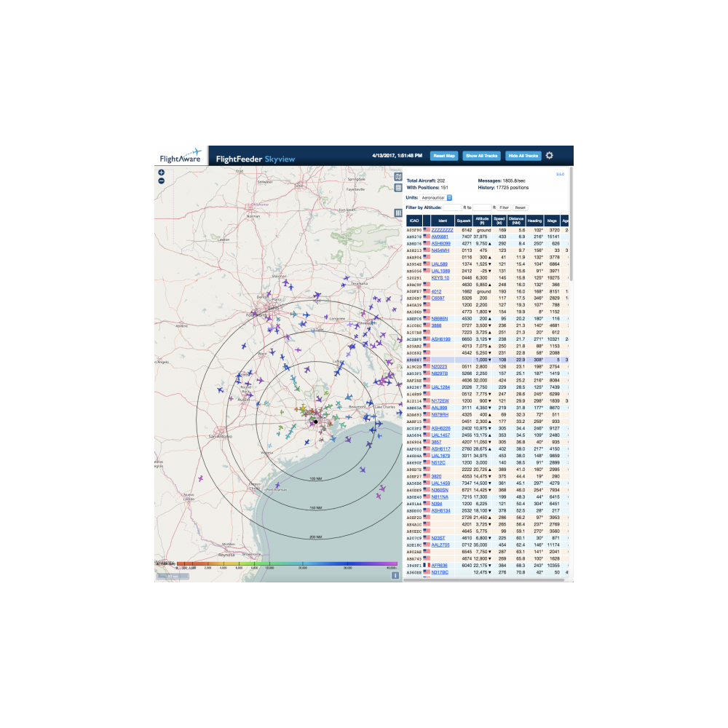Open the UAL1459 flight link

click(440, 483)
